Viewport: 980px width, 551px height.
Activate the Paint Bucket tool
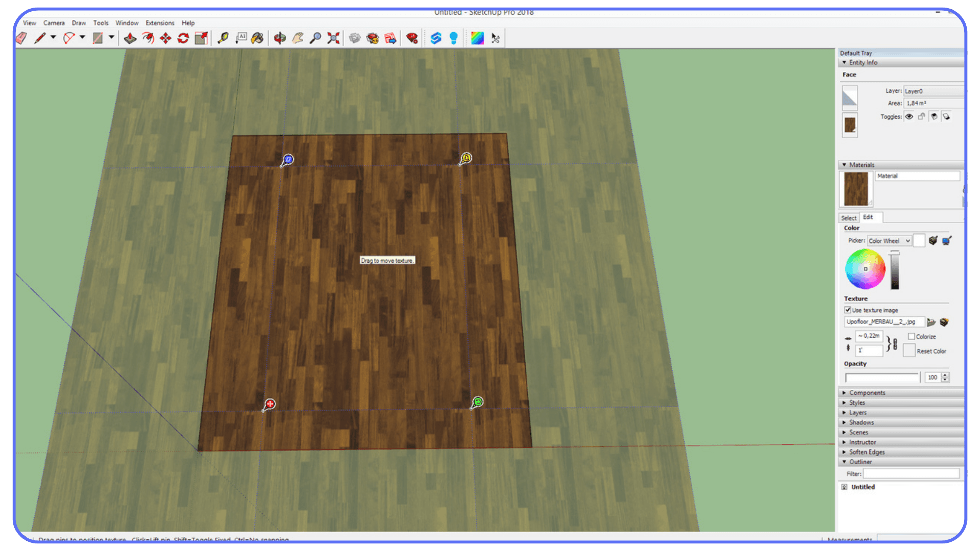257,37
